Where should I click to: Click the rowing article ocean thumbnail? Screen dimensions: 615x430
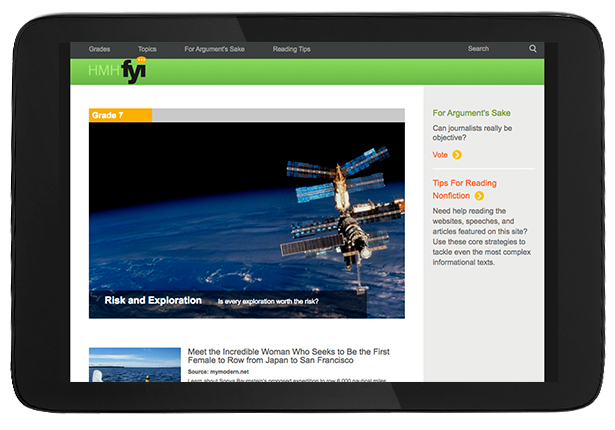coord(135,364)
